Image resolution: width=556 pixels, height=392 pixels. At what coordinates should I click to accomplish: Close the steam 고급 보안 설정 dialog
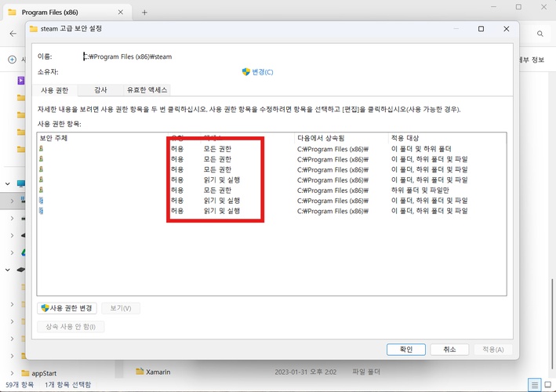click(507, 29)
